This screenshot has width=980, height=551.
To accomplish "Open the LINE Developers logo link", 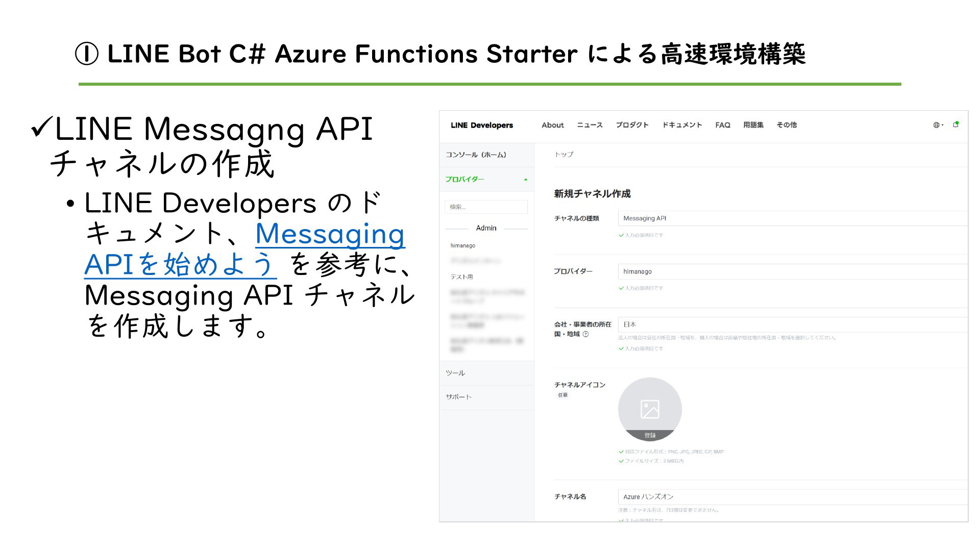I will tap(482, 125).
